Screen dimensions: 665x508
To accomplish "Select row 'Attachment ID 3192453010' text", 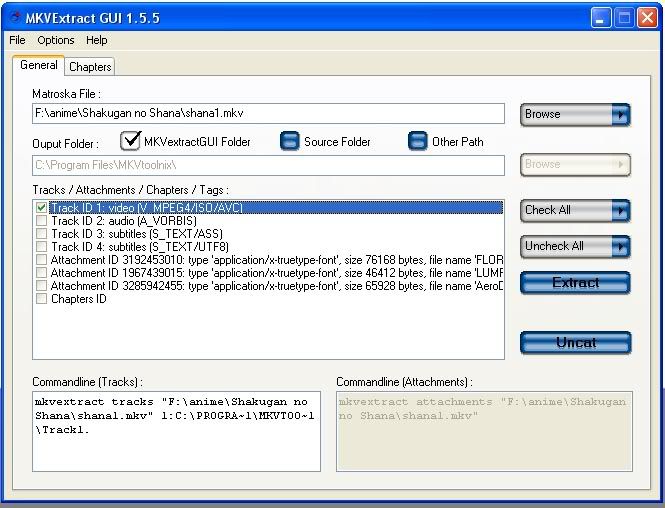I will coord(277,260).
